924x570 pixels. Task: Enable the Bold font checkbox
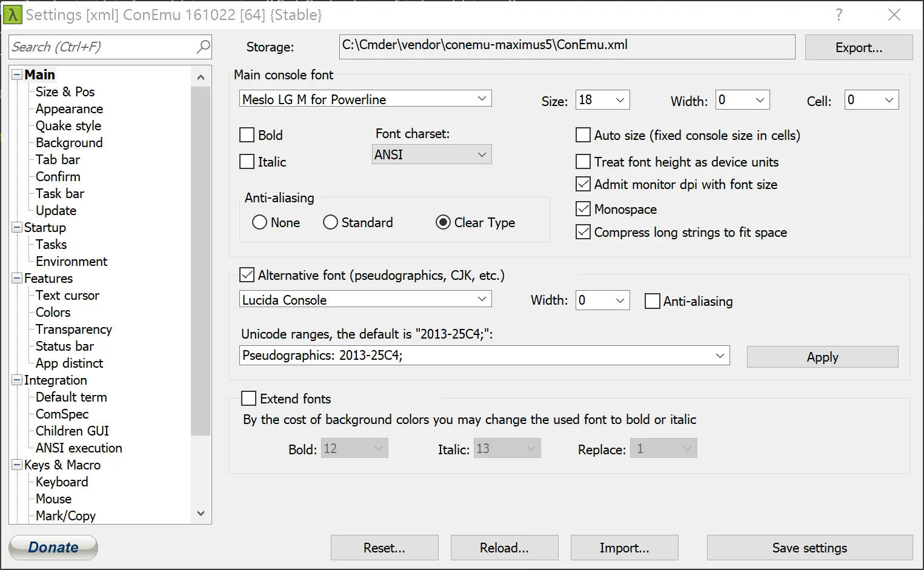pos(247,135)
